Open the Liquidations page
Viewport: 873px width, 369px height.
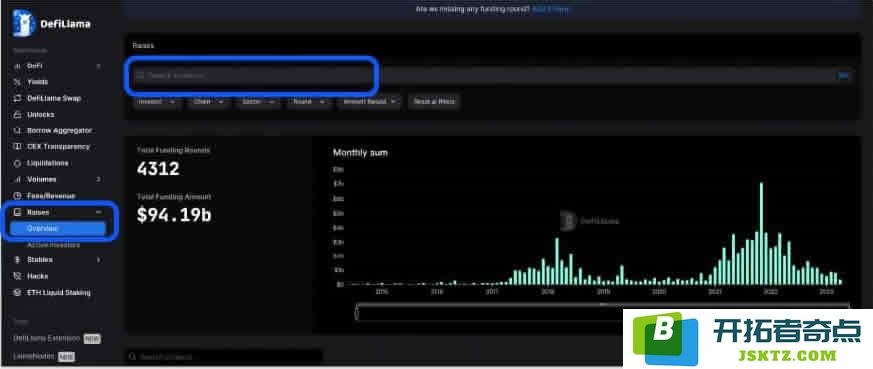pos(48,163)
